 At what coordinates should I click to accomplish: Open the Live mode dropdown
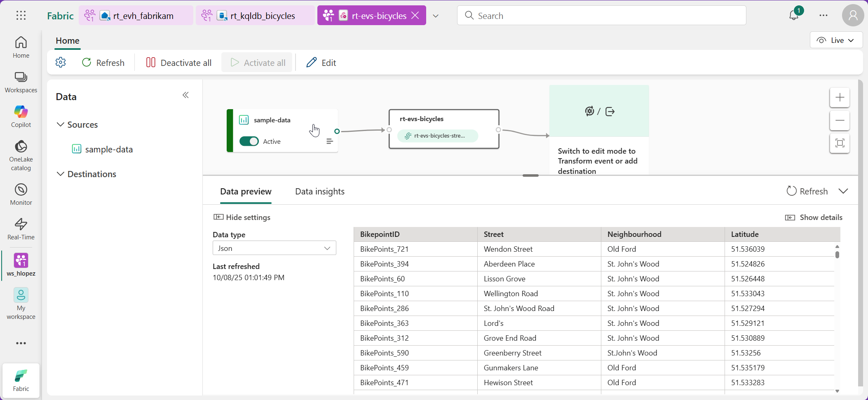click(x=836, y=40)
